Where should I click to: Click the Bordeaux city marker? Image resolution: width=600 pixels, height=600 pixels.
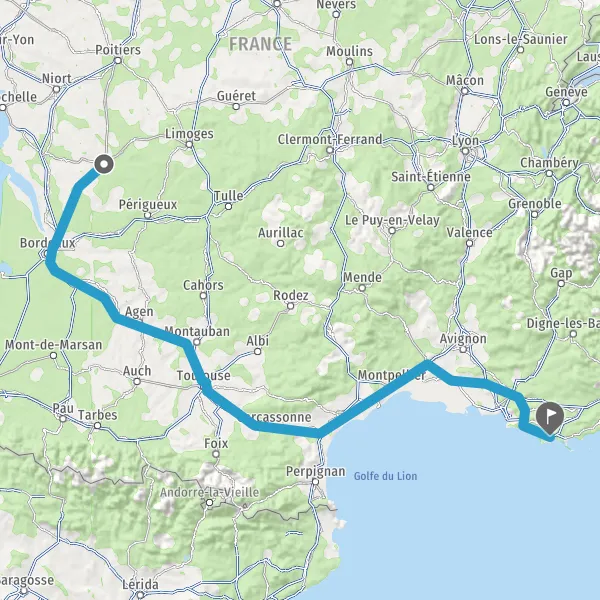[x=45, y=253]
